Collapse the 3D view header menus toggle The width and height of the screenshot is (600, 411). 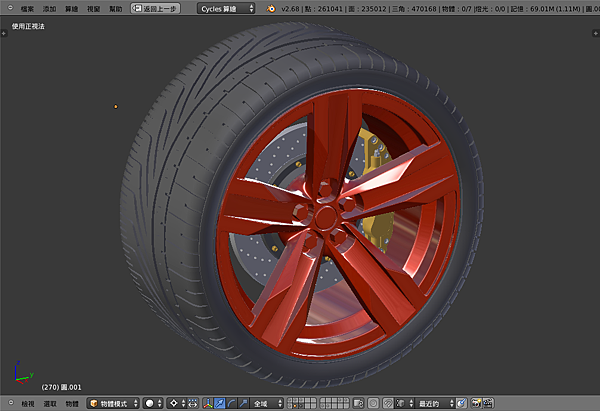[11, 403]
